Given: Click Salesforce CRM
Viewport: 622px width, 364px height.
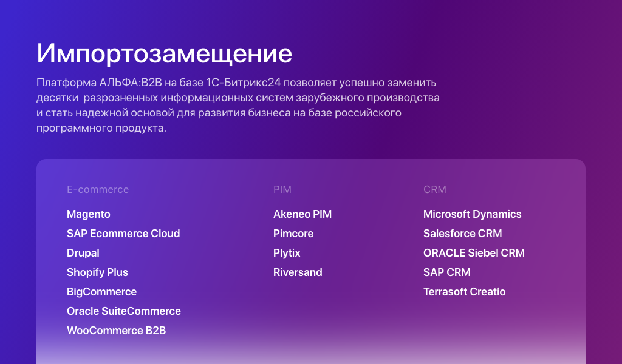Looking at the screenshot, I should tap(462, 234).
